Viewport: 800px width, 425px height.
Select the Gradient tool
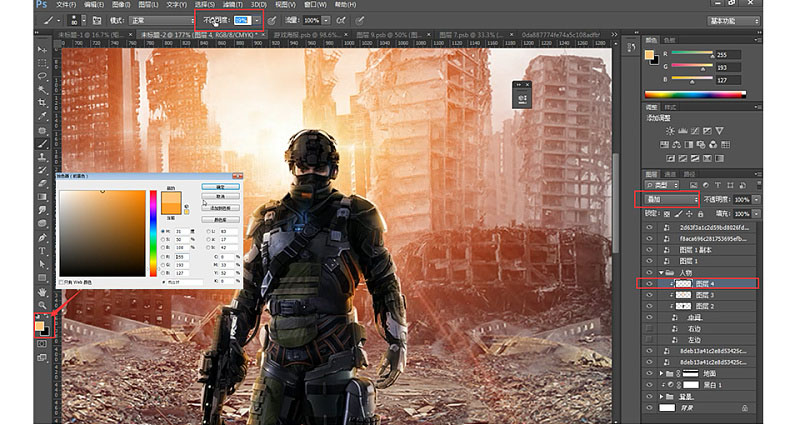[x=42, y=197]
